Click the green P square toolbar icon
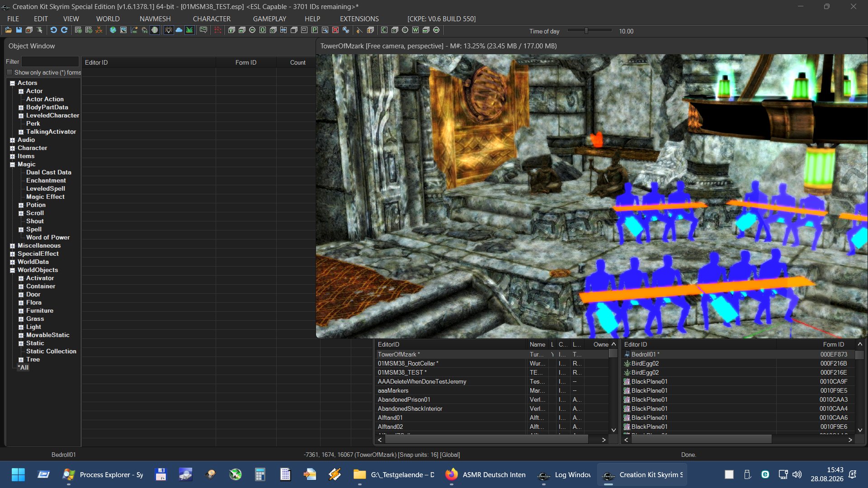Viewport: 868px width, 488px height. [315, 30]
